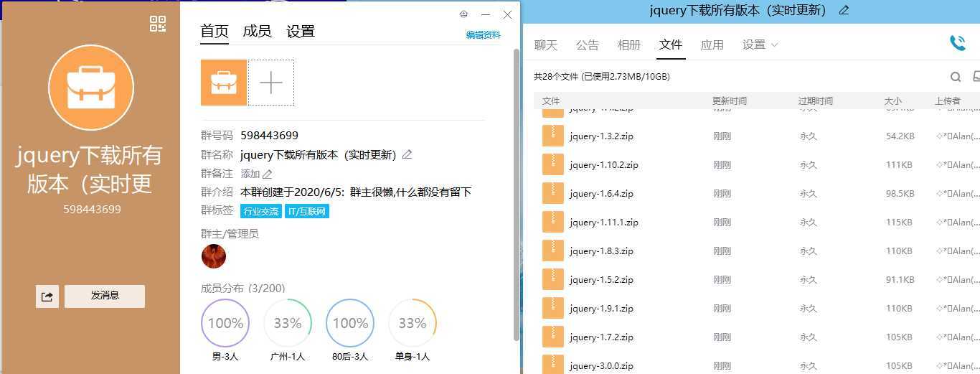Select file name jquery-1.9.1.zip
Viewport: 980px width, 374px height.
pos(602,309)
